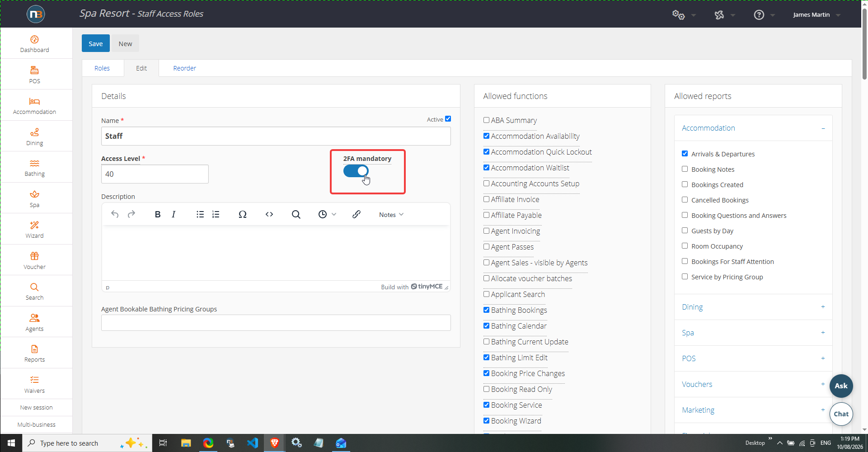This screenshot has width=868, height=452.
Task: Check the Room Occupancy report
Action: tap(685, 246)
